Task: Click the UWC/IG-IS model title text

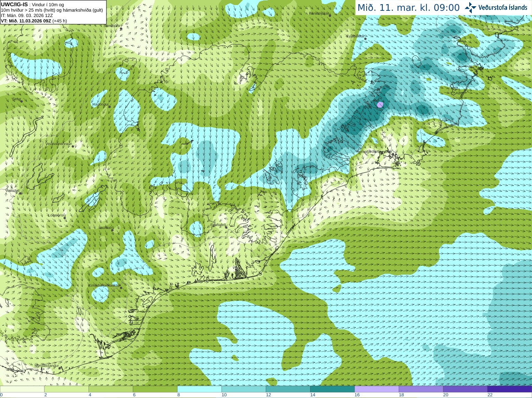Action: pos(14,4)
